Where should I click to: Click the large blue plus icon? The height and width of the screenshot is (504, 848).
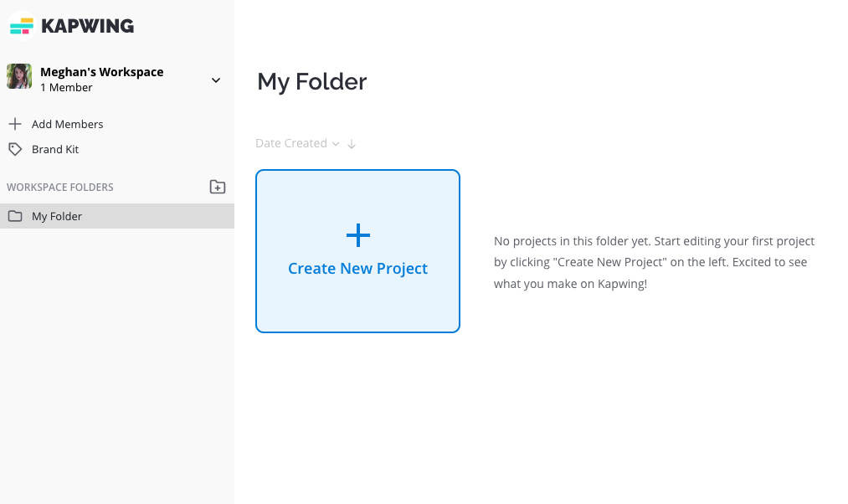click(x=358, y=235)
